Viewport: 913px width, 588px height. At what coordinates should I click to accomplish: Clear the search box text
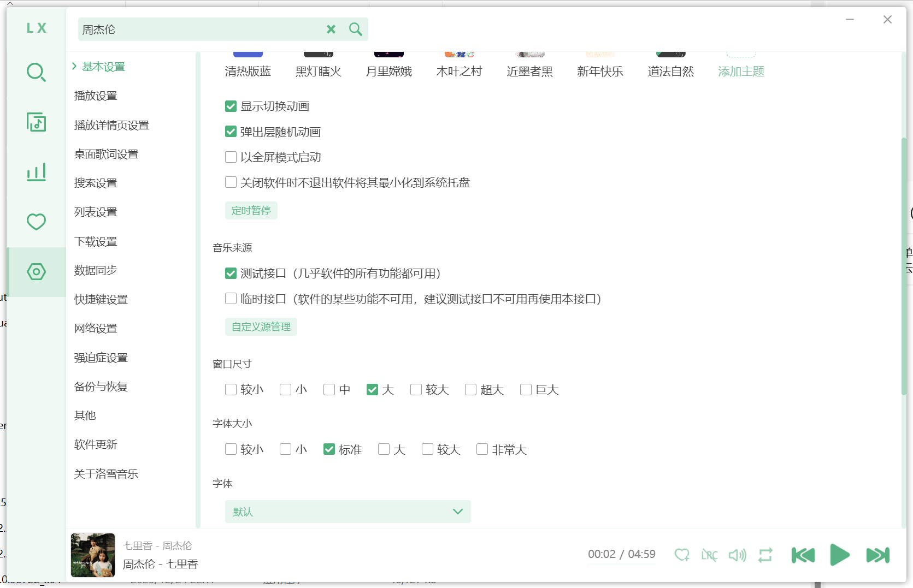point(331,29)
